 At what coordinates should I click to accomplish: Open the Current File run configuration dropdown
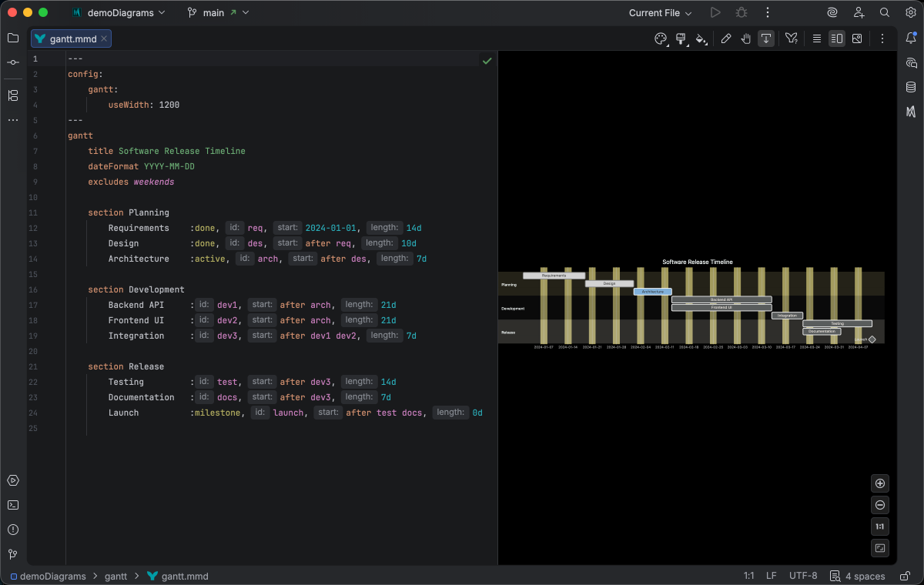click(x=660, y=12)
